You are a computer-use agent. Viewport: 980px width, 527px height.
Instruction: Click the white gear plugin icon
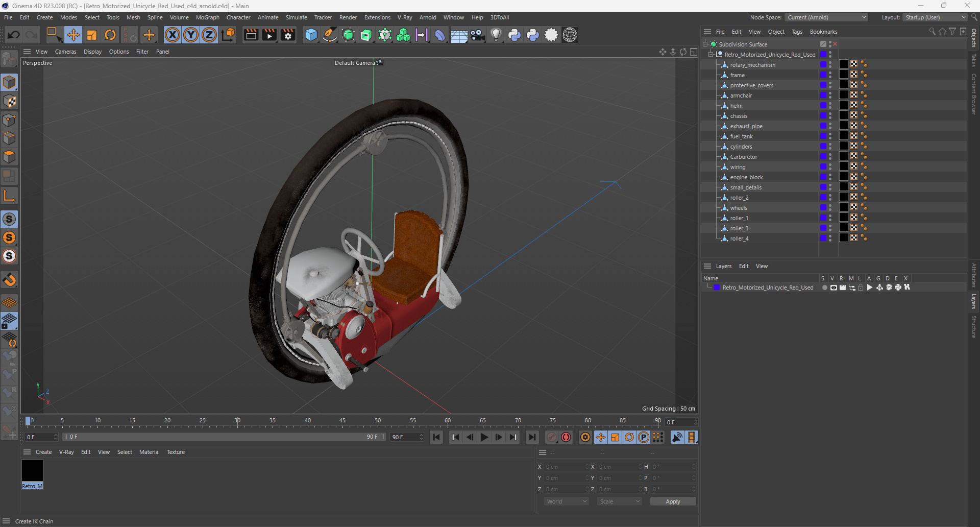click(x=551, y=35)
